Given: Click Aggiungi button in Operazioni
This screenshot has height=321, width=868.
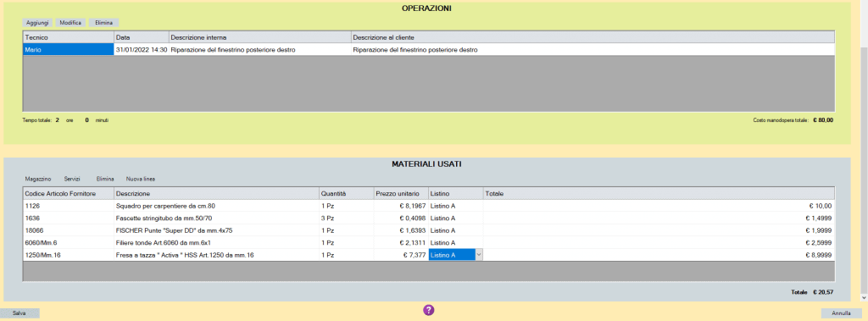Looking at the screenshot, I should [37, 23].
